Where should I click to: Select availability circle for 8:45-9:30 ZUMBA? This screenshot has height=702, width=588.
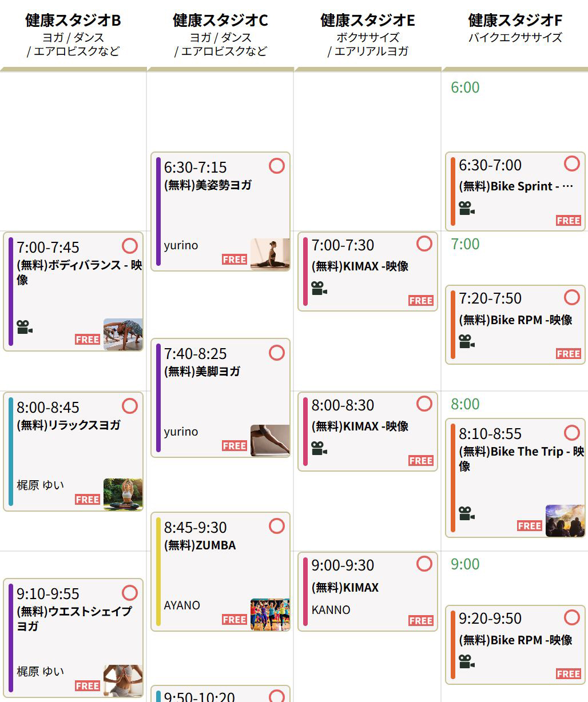tap(277, 526)
